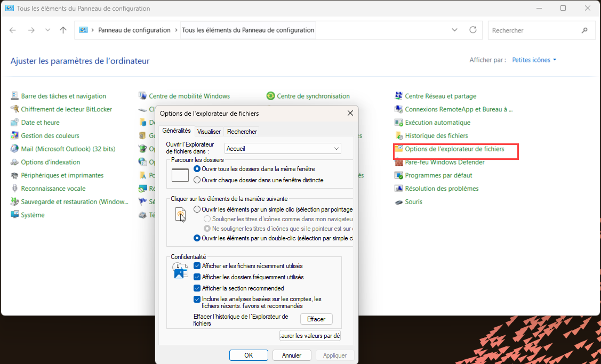Viewport: 601px width, 364px height.
Task: Click the Effacer button
Action: tap(316, 319)
